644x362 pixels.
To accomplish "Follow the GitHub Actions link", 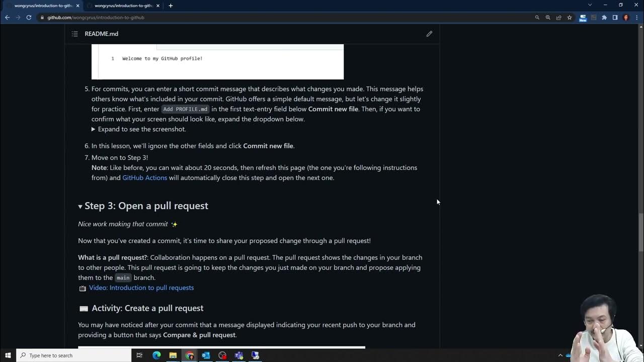I will (x=144, y=177).
